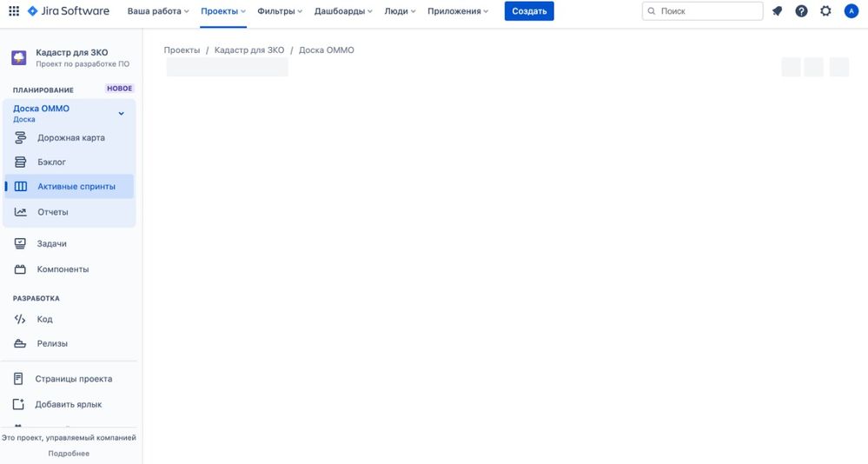Click the Подробнее link
This screenshot has height=464, width=868.
69,453
